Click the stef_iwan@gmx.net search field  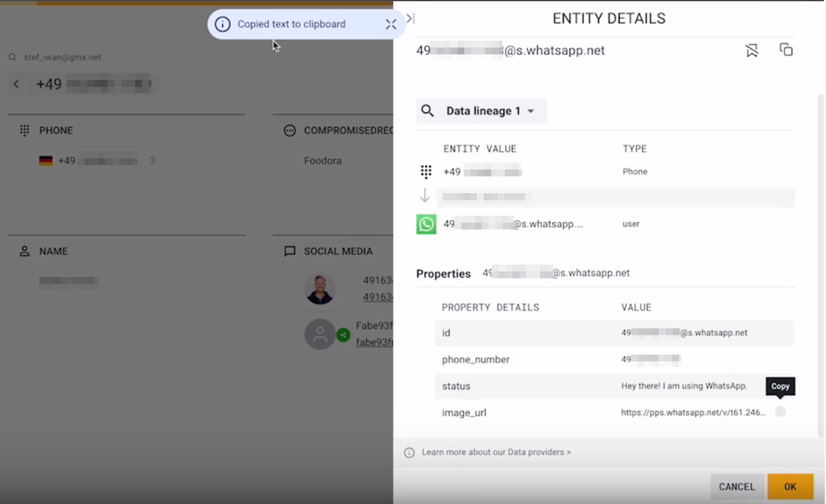click(x=63, y=56)
